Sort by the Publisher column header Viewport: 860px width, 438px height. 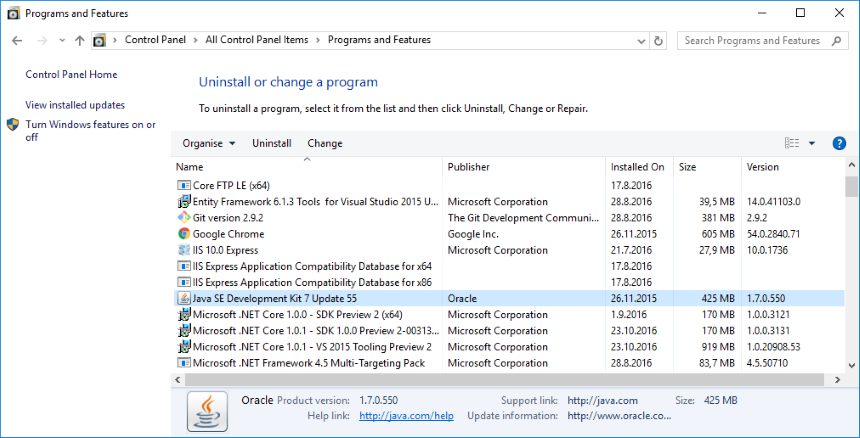click(524, 167)
